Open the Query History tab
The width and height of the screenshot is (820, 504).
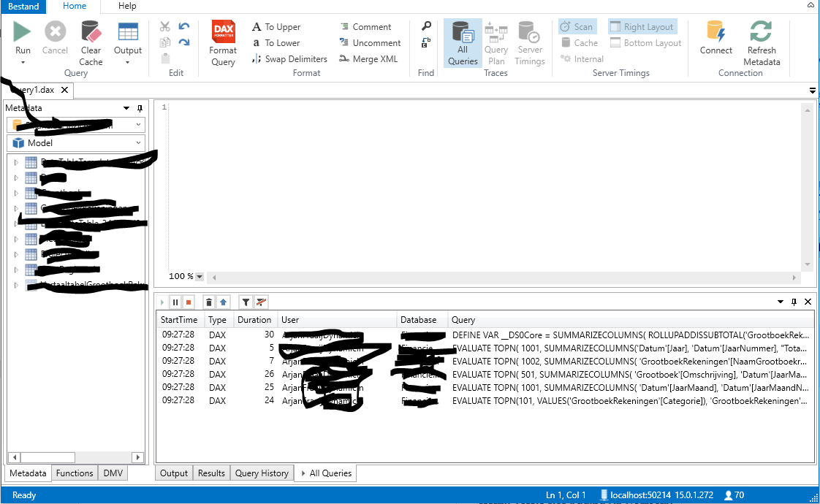coord(262,473)
